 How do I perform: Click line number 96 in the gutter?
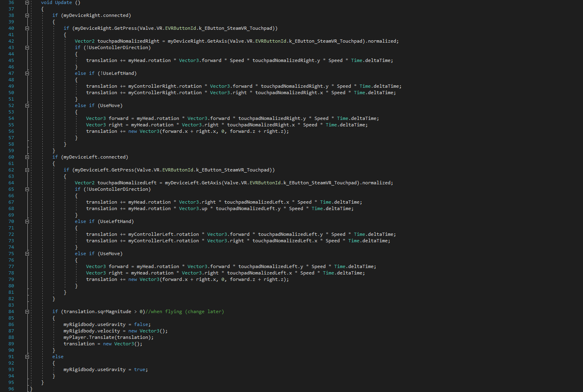click(11, 389)
